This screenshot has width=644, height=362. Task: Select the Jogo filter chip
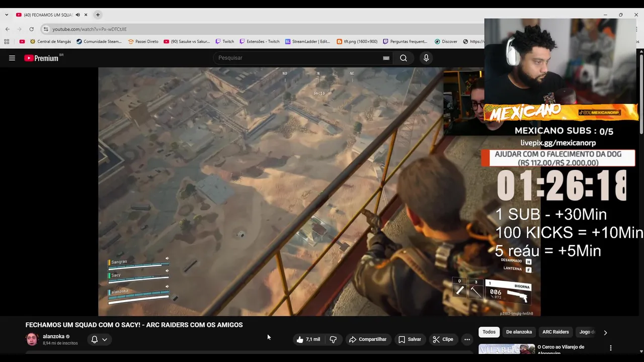(586, 332)
